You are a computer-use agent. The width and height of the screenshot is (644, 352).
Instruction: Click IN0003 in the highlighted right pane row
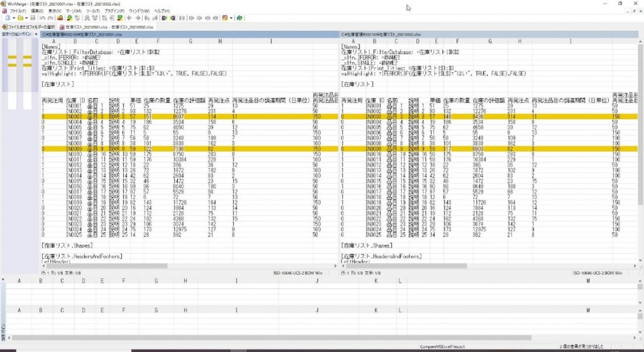tap(374, 116)
